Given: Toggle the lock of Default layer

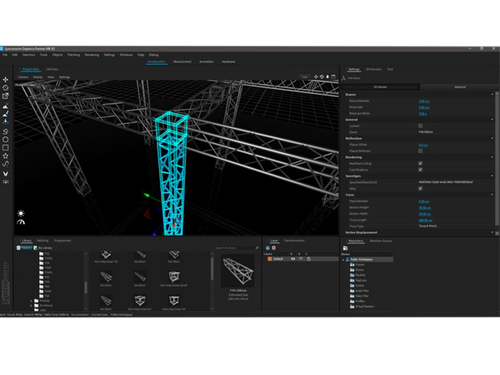Looking at the screenshot, I should 309,259.
